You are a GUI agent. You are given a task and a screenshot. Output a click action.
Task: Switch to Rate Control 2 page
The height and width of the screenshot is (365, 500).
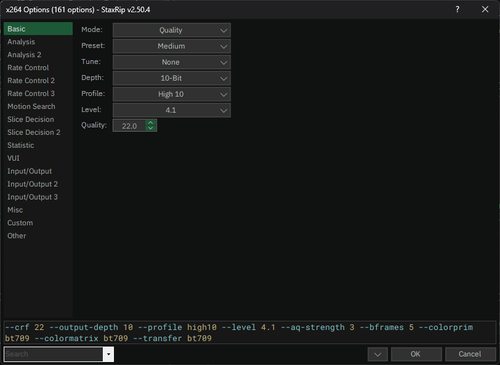[38, 81]
